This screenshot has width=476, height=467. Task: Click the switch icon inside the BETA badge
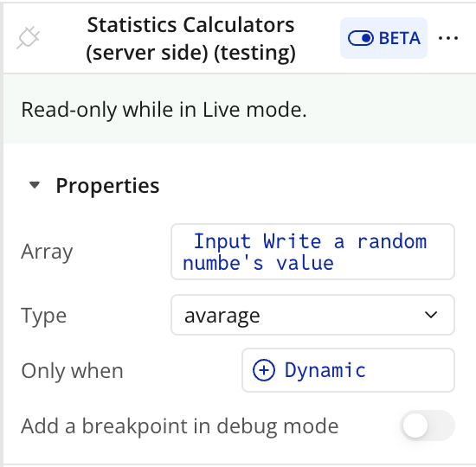[361, 38]
